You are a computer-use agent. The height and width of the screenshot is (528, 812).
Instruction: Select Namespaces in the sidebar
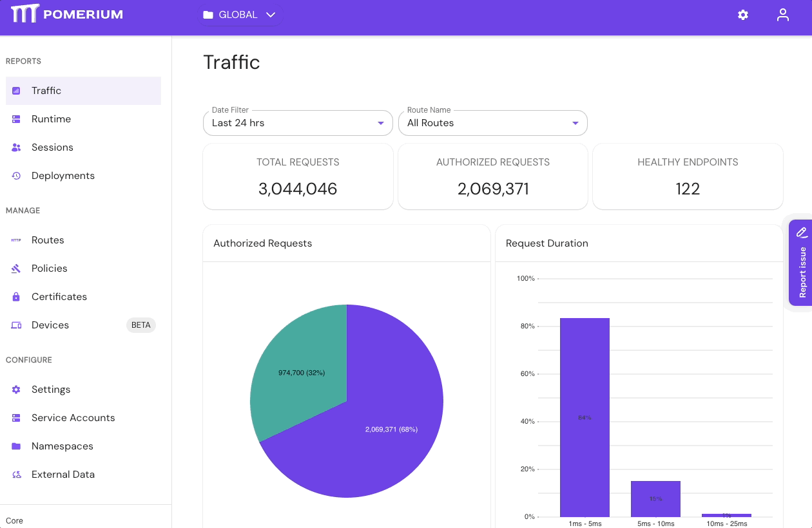[62, 446]
